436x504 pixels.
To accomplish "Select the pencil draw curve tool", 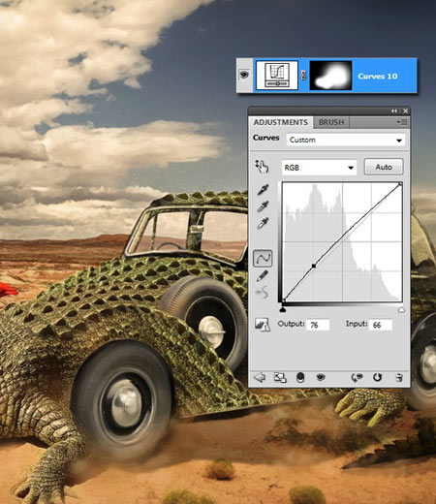I will coord(263,275).
